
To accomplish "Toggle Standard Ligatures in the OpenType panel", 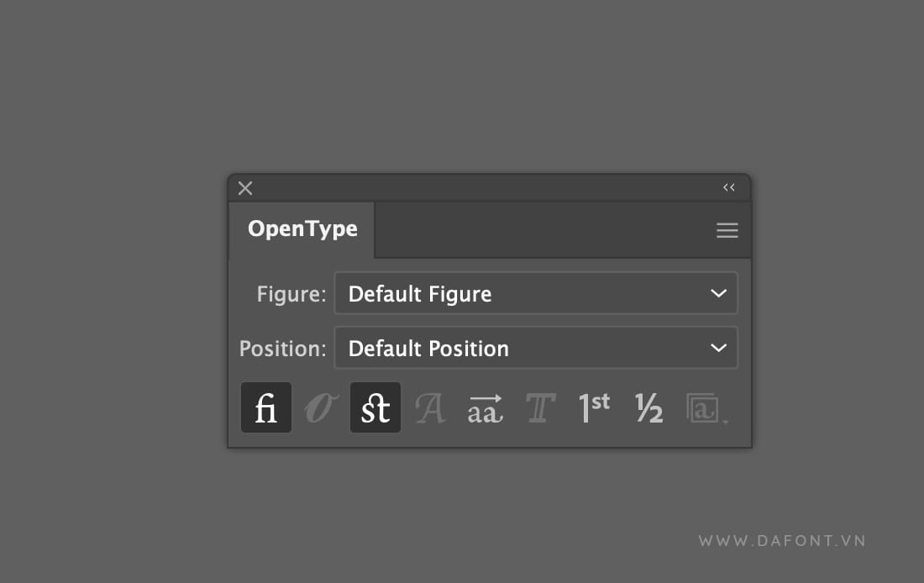I will click(x=266, y=407).
